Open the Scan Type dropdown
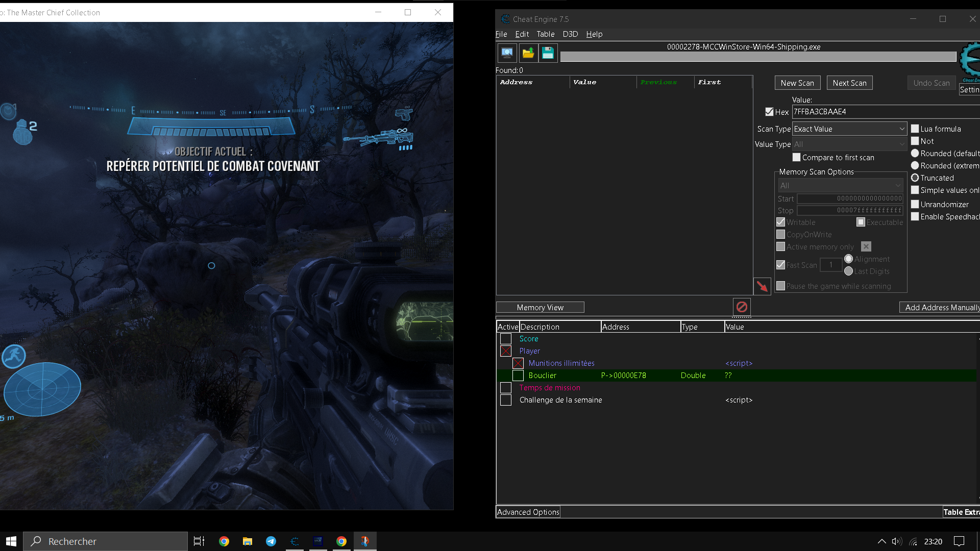 click(x=849, y=129)
